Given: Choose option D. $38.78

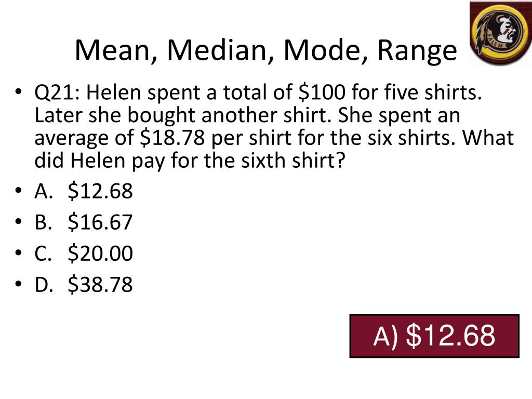Looking at the screenshot, I should point(84,284).
